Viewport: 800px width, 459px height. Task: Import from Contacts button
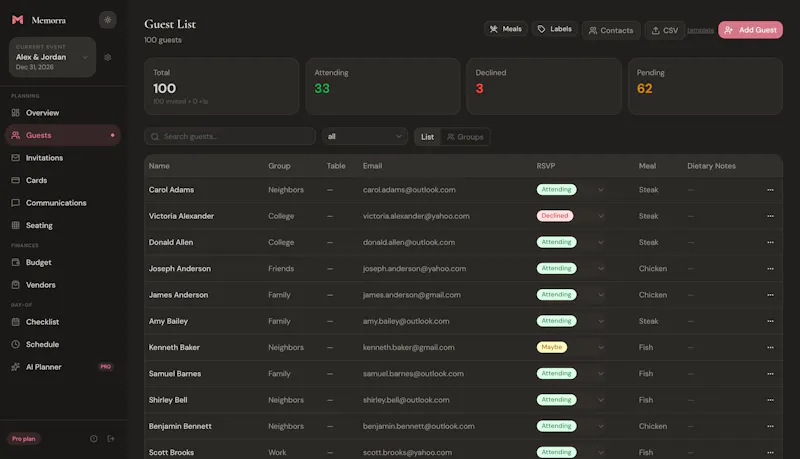coord(611,31)
